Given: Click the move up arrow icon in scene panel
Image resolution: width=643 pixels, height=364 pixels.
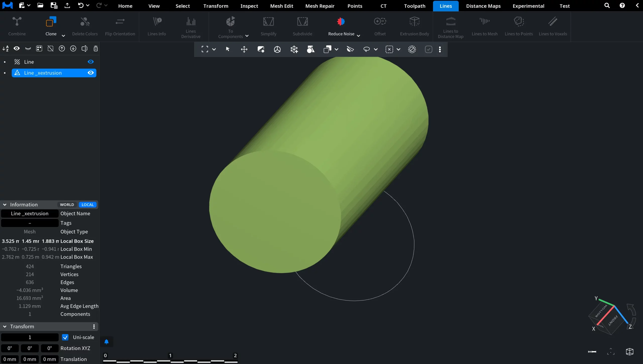Looking at the screenshot, I should pos(62,48).
